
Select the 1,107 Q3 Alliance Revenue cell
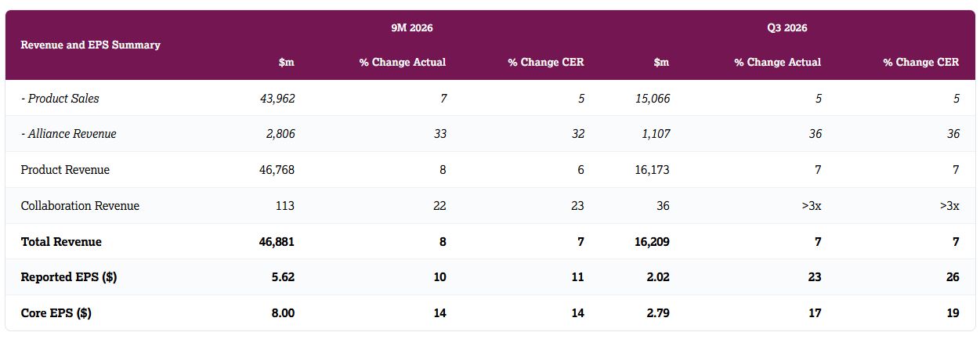pos(656,134)
